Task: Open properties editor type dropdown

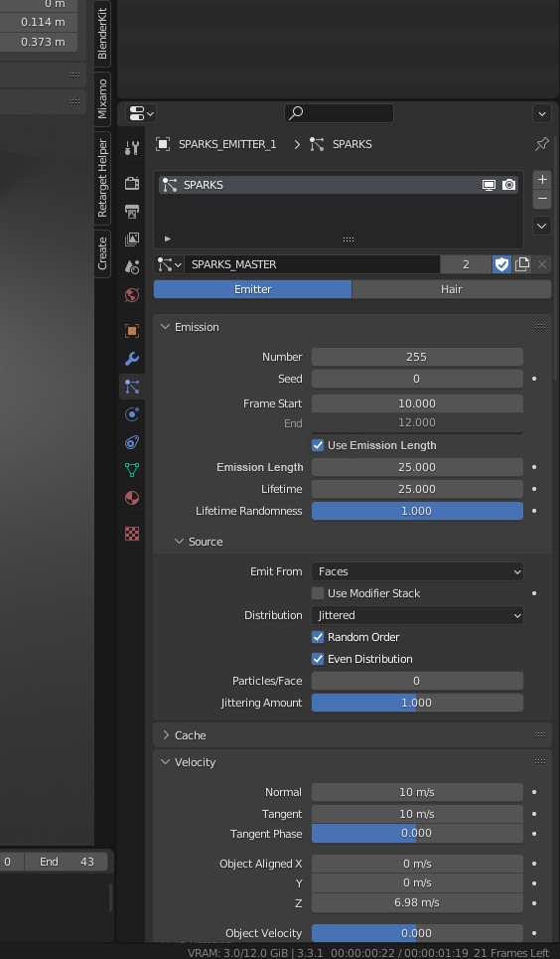Action: pyautogui.click(x=141, y=113)
